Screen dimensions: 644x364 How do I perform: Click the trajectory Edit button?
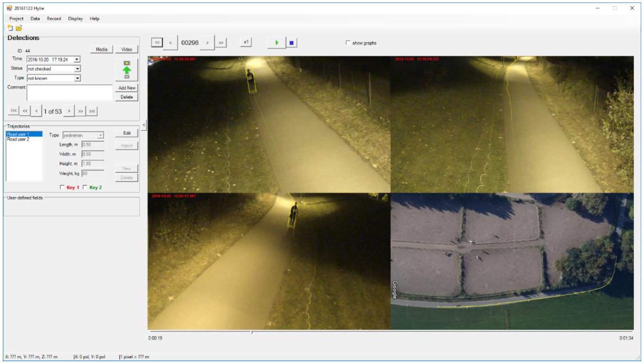(x=127, y=133)
